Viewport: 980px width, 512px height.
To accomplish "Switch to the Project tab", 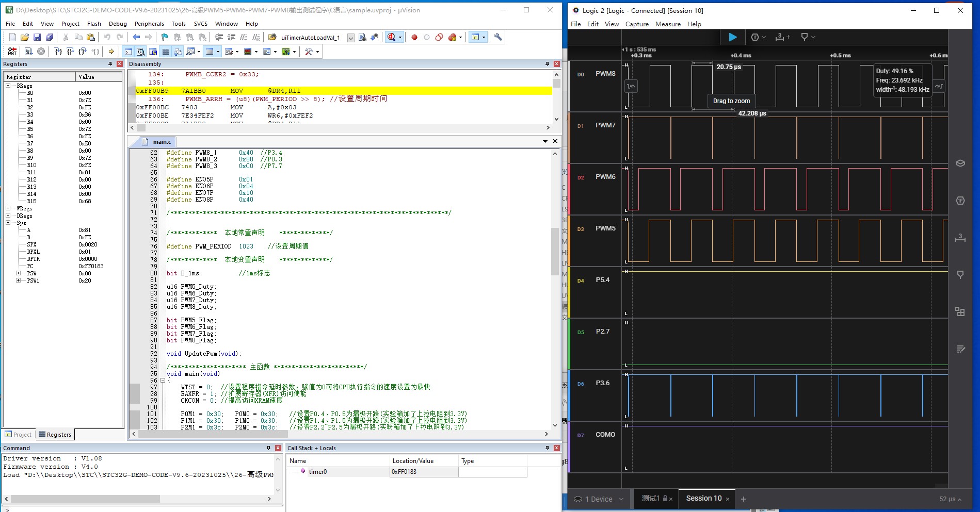I will (x=18, y=435).
